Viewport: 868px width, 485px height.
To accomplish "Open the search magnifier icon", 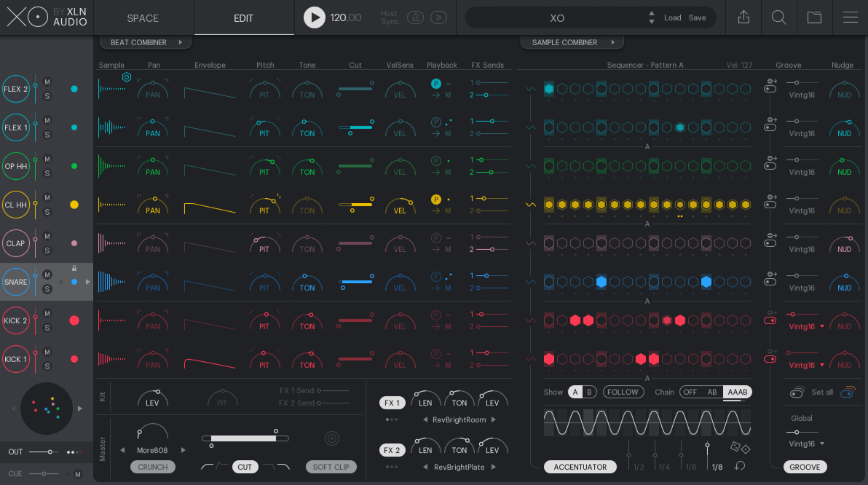I will [778, 17].
